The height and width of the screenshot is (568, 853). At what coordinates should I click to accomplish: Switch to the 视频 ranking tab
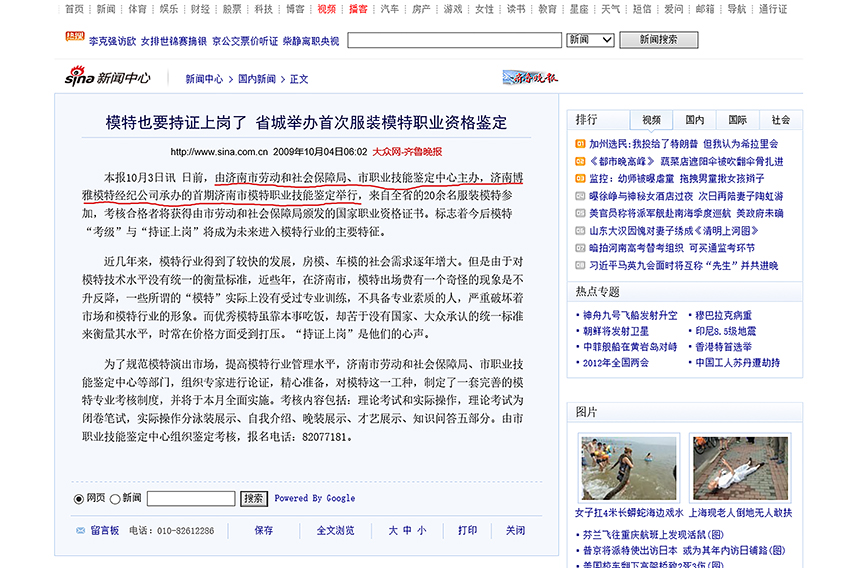point(651,120)
